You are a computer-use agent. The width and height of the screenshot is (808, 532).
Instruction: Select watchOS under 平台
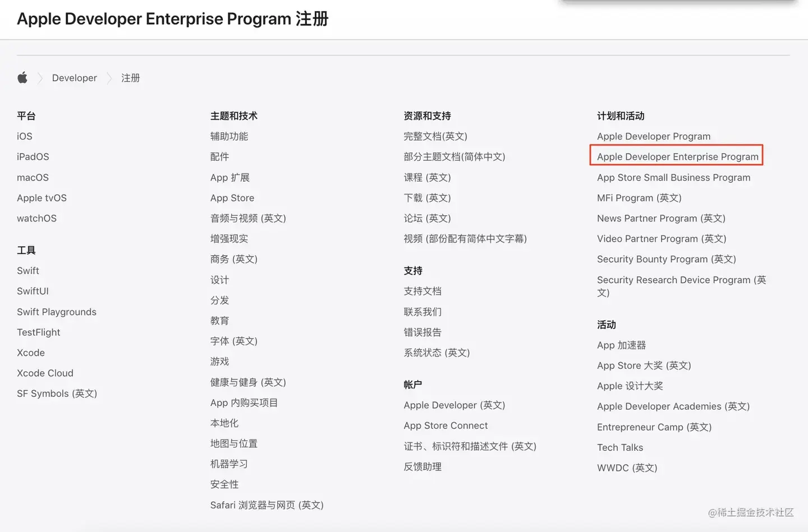pyautogui.click(x=36, y=218)
